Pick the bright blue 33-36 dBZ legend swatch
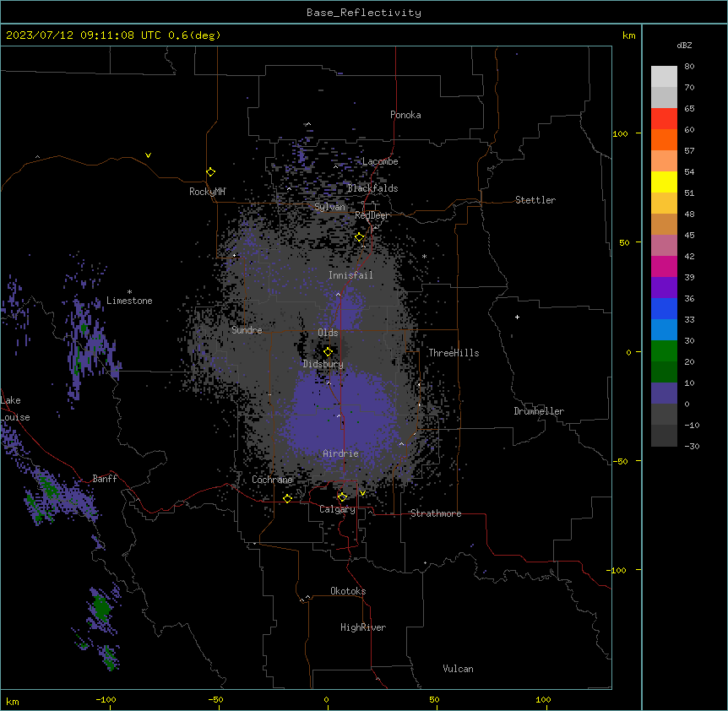 tap(664, 308)
